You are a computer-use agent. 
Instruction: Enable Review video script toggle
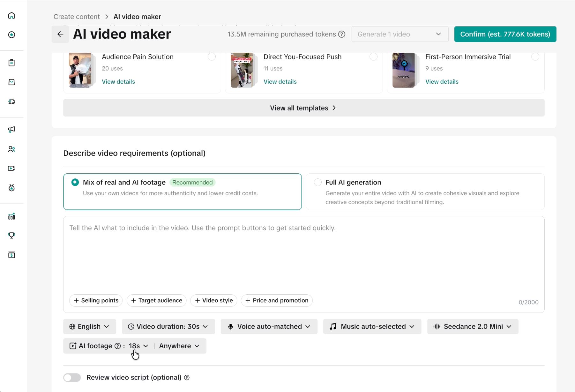pos(72,378)
